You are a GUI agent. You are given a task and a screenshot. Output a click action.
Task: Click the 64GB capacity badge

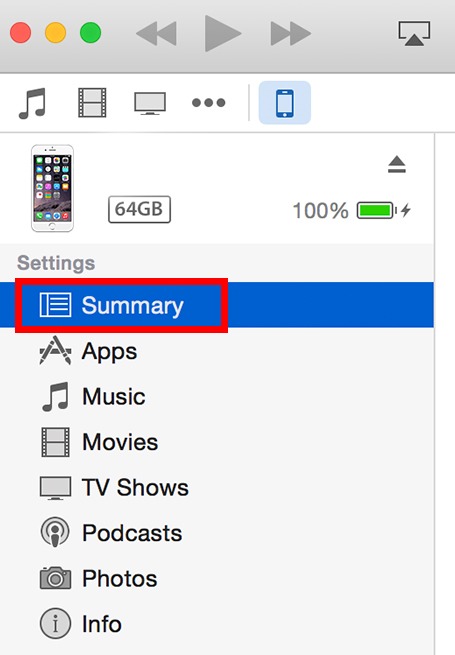tap(140, 209)
